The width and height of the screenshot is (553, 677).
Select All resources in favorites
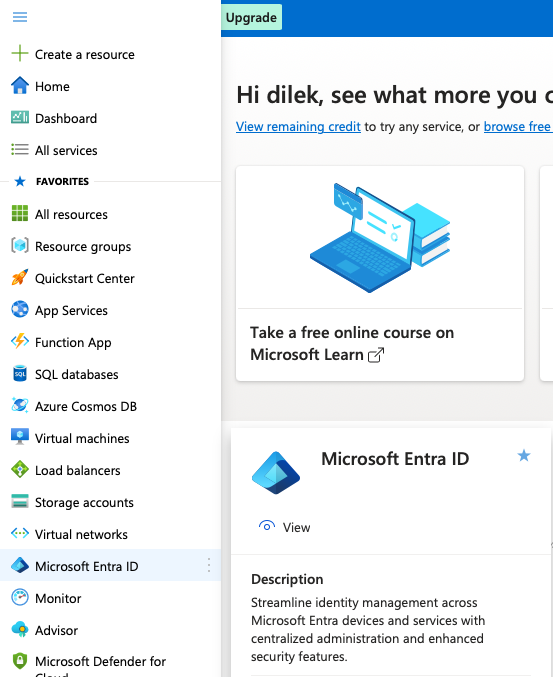[71, 215]
